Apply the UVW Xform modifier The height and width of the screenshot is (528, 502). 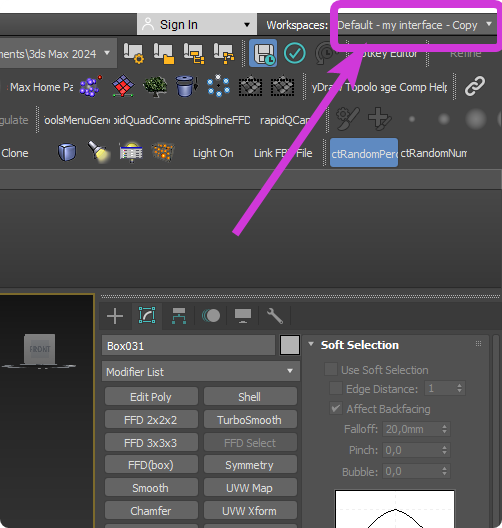click(x=250, y=510)
